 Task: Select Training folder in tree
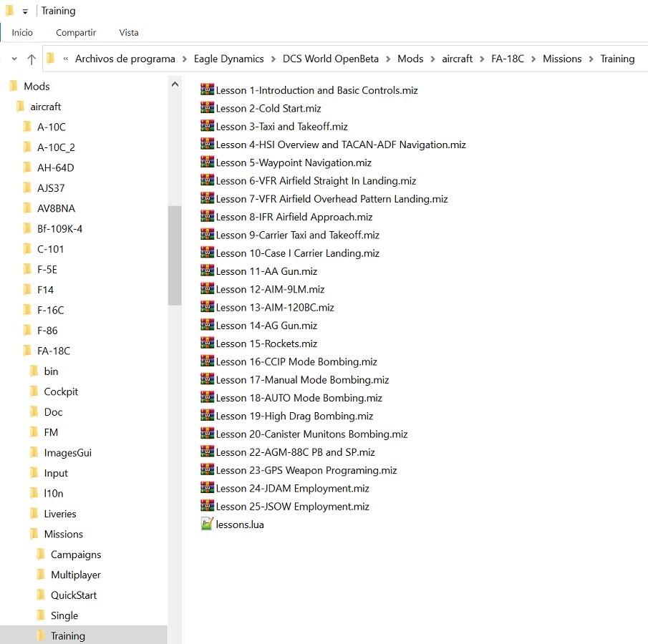(x=68, y=636)
